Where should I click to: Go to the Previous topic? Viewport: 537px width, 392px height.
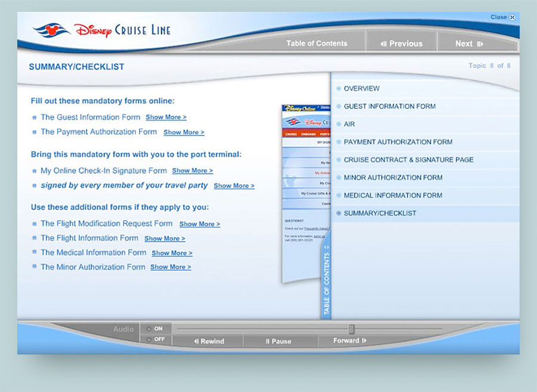click(402, 44)
